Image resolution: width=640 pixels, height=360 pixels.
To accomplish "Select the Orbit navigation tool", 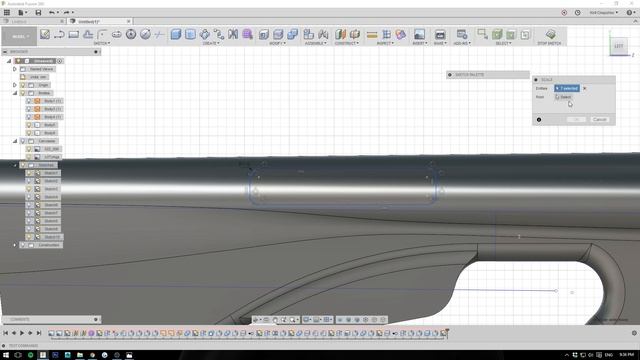I will (x=256, y=320).
